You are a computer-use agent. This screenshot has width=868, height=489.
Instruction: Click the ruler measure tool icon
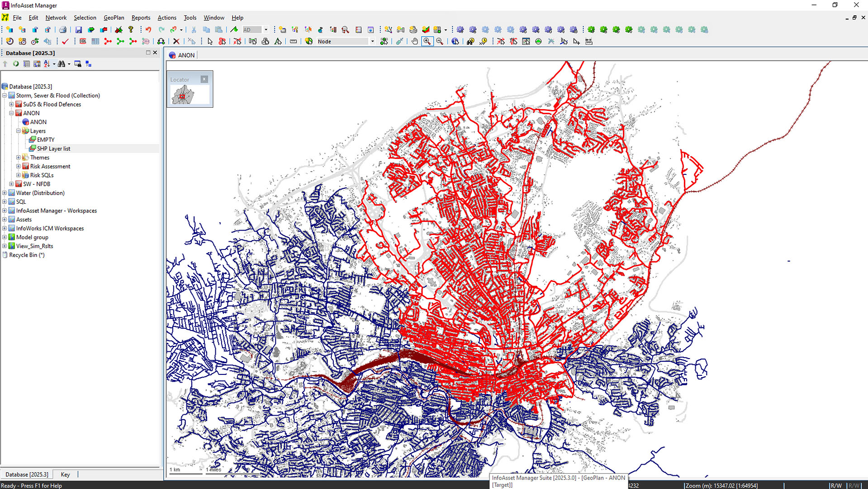point(294,42)
